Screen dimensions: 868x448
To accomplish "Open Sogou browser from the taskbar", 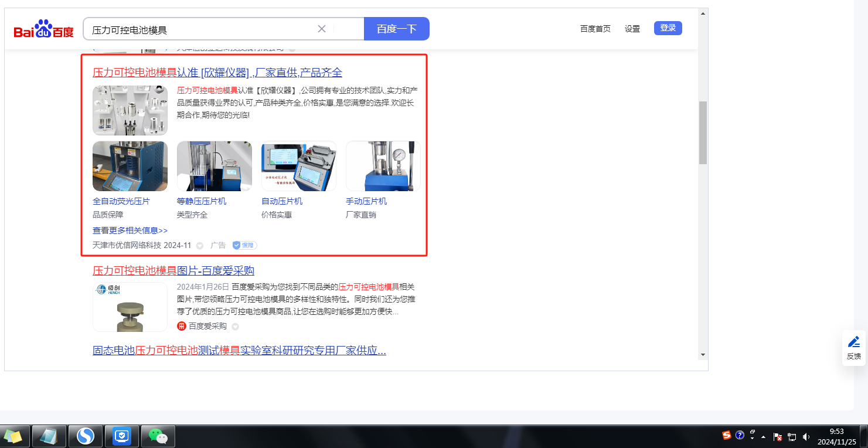I will coord(86,436).
